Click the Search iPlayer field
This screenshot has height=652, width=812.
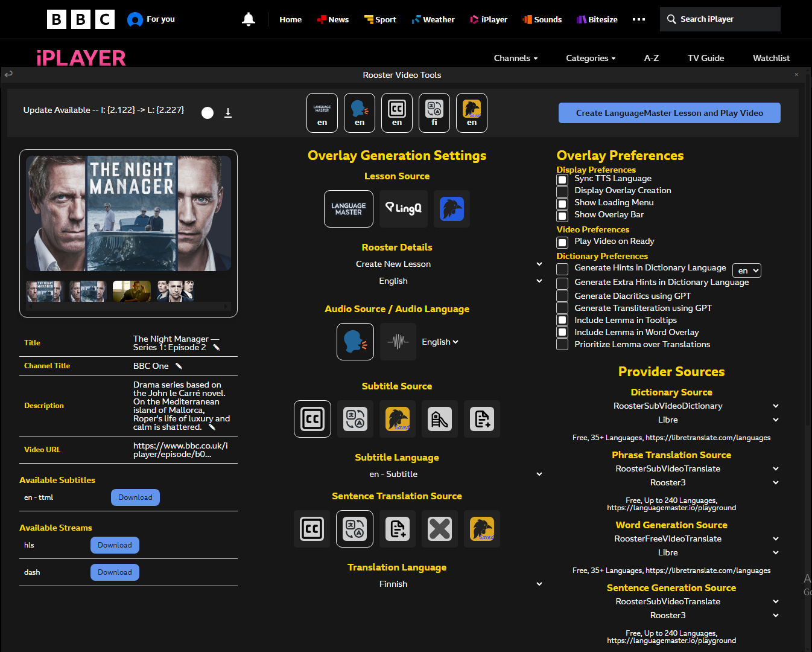(720, 19)
